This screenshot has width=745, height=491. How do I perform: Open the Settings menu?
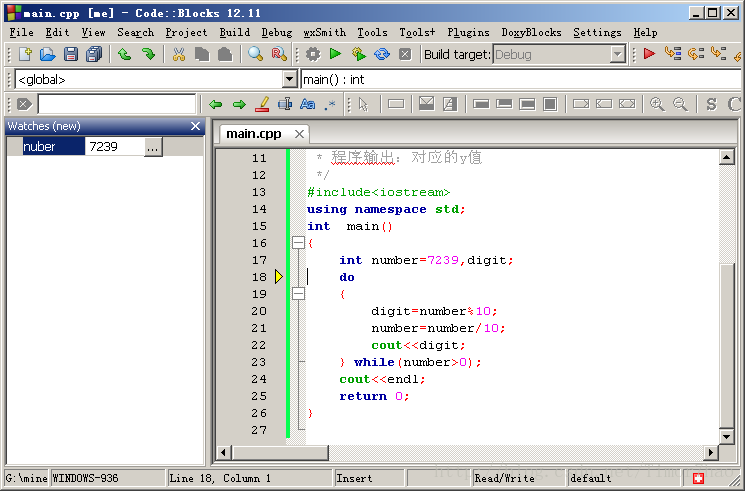(x=597, y=32)
